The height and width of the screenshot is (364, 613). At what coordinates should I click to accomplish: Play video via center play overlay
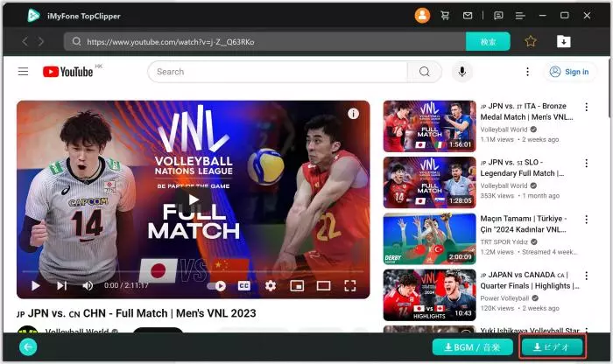click(194, 200)
